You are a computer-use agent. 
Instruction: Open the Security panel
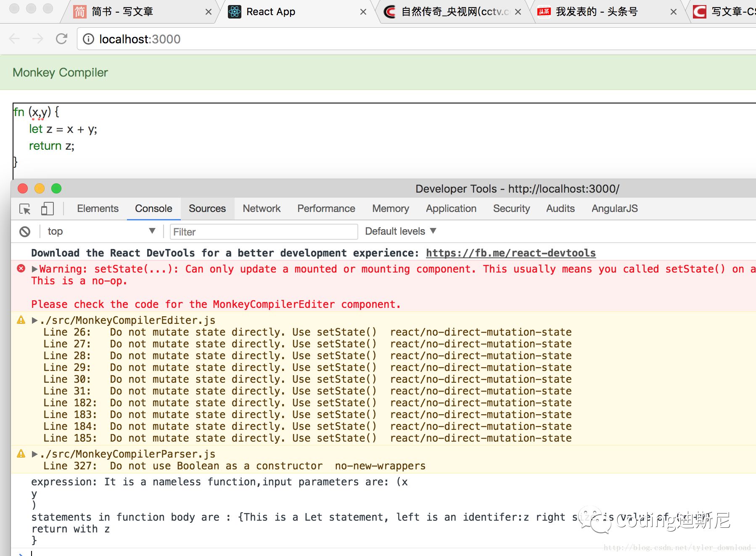[x=511, y=209]
